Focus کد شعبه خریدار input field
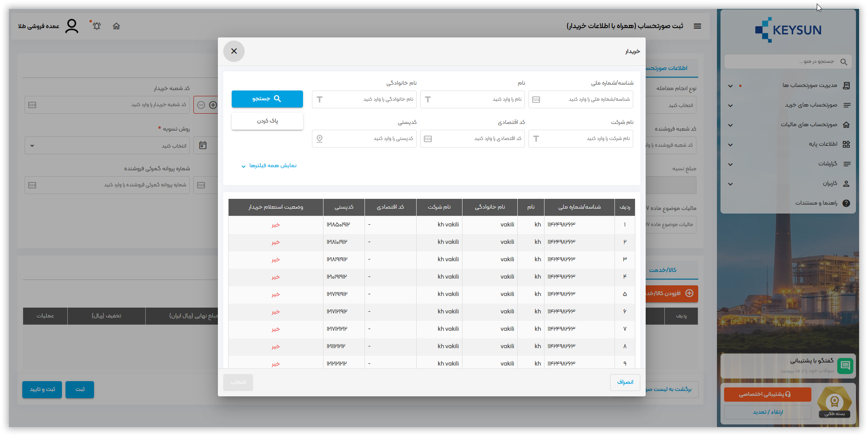The height and width of the screenshot is (436, 868). 107,105
